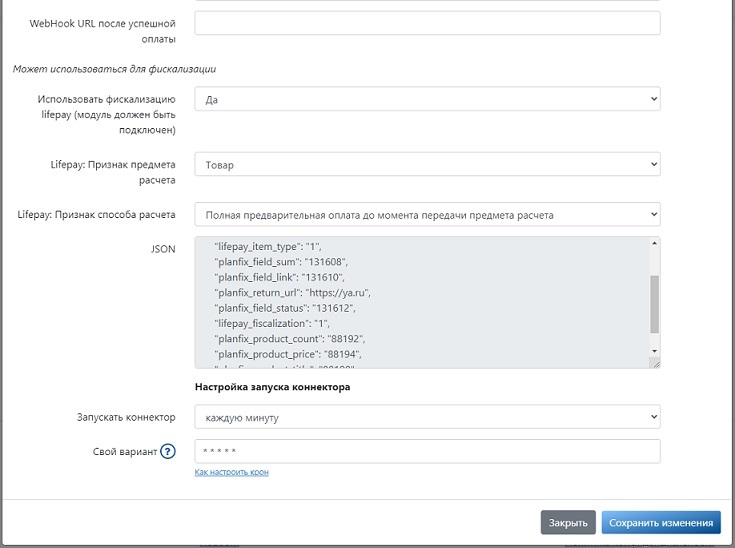Click the JSON textarea resize handle
This screenshot has height=548, width=735.
point(656,364)
